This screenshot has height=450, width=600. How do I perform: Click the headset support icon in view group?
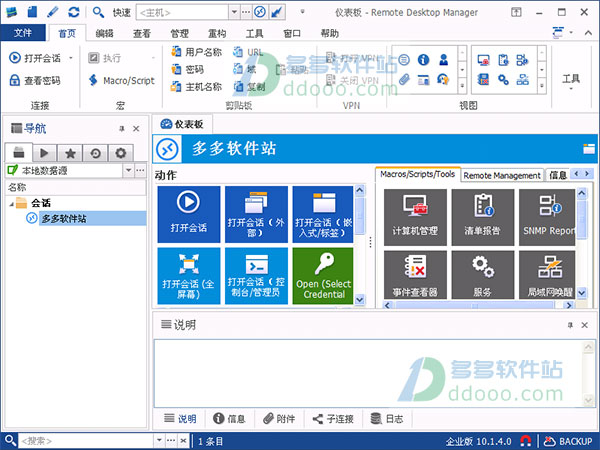443,80
